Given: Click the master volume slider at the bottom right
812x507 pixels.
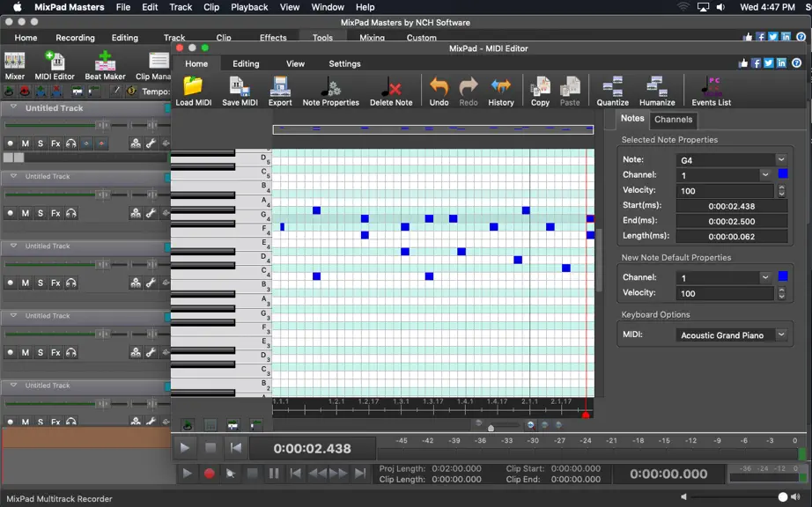Looking at the screenshot, I should pos(783,496).
